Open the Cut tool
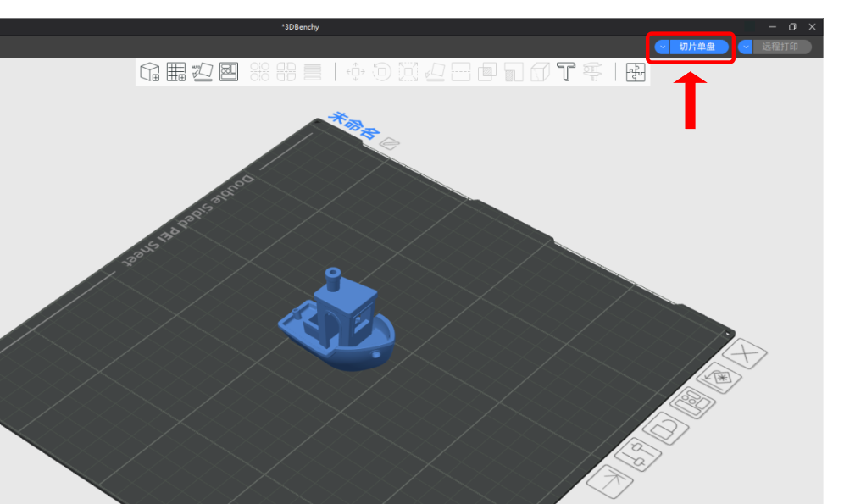This screenshot has height=504, width=844. (461, 71)
